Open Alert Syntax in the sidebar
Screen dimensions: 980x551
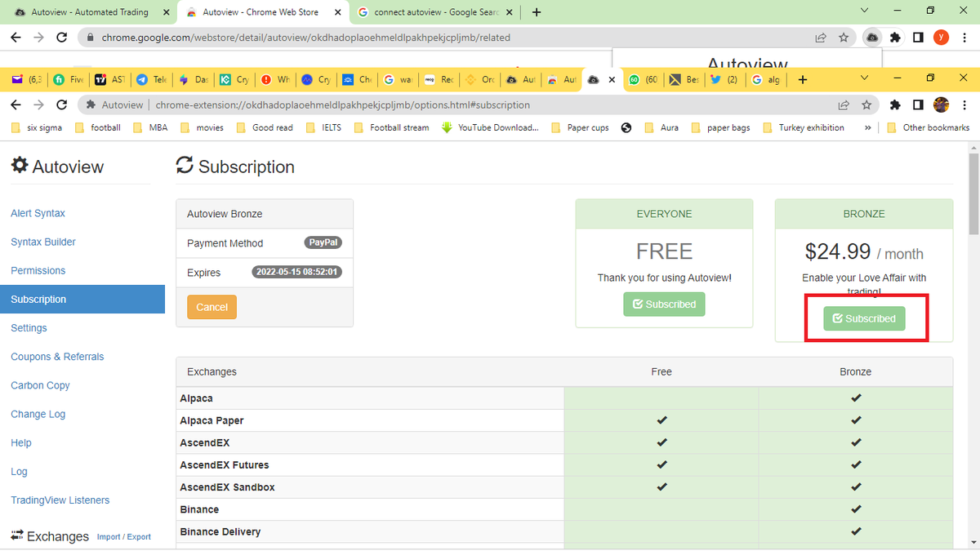(x=38, y=213)
